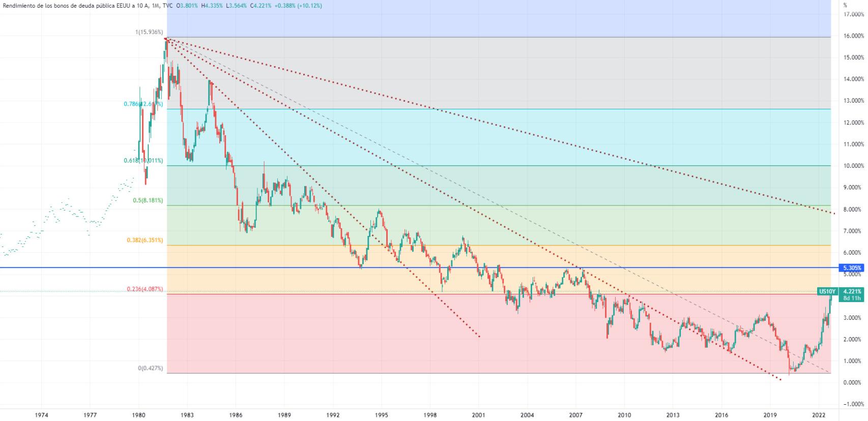868x421 pixels.
Task: Select the blue 5.305% price label
Action: (x=852, y=268)
